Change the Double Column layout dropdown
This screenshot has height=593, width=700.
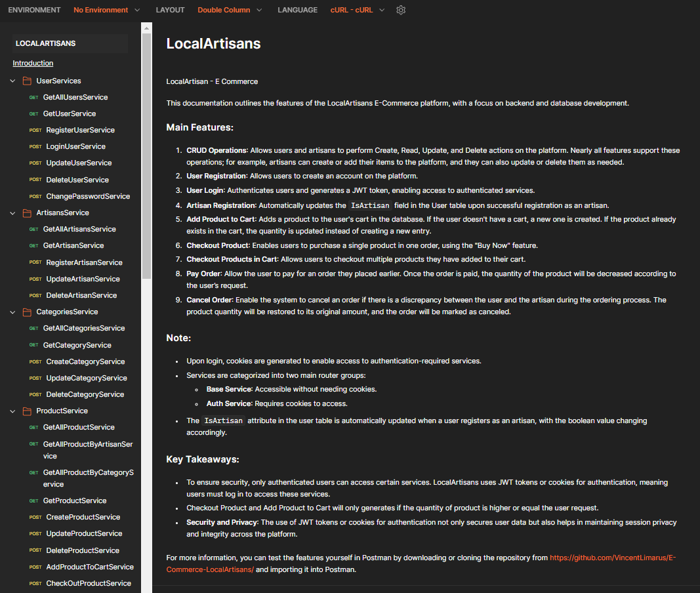(230, 10)
